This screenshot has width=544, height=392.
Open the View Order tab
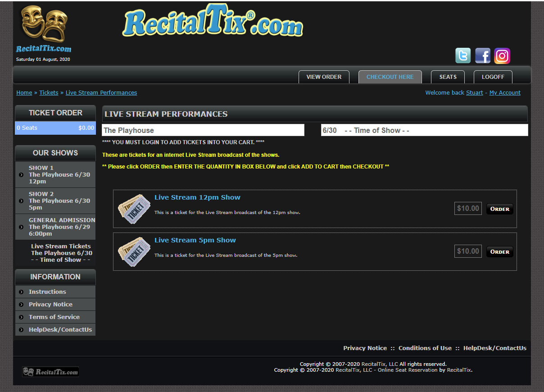point(324,77)
